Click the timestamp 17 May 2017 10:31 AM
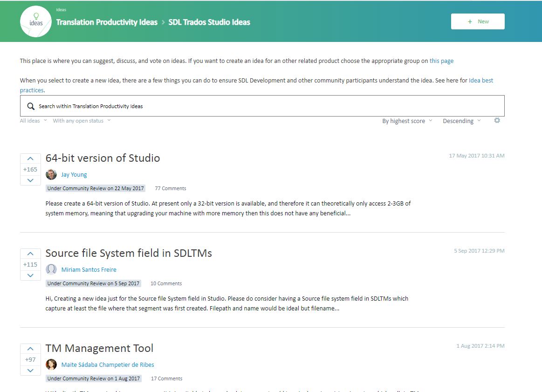Screen dimensions: 542x392 point(477,156)
